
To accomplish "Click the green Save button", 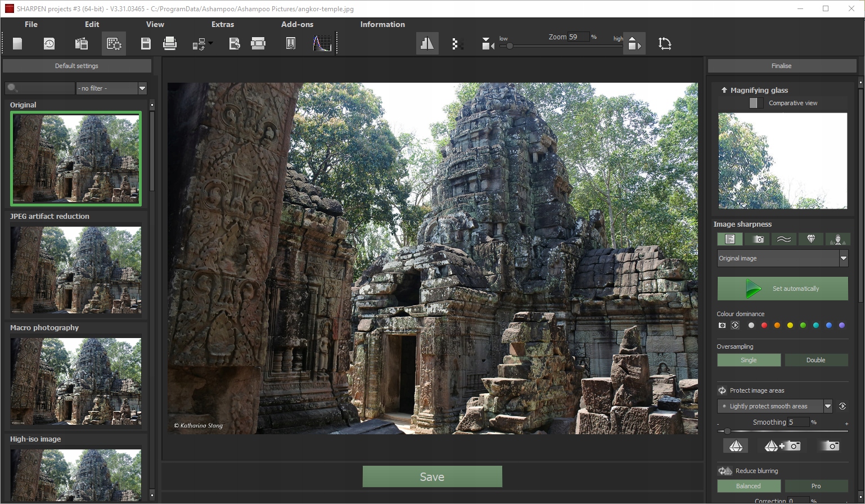I will click(x=432, y=476).
